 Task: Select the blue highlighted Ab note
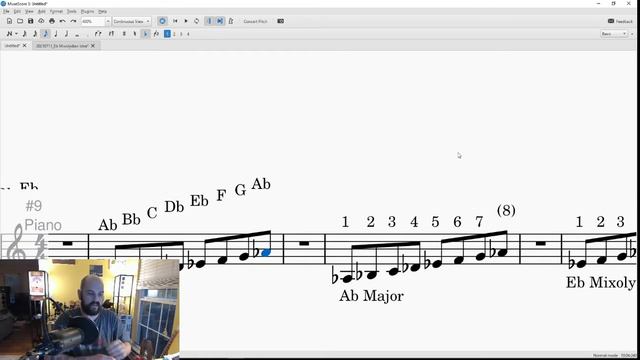(x=266, y=253)
